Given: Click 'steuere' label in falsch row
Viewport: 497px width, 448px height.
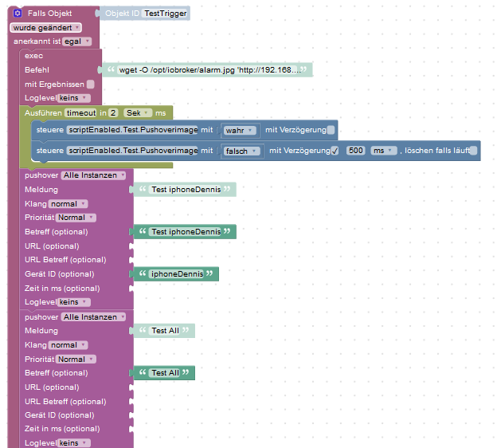Looking at the screenshot, I should [50, 151].
